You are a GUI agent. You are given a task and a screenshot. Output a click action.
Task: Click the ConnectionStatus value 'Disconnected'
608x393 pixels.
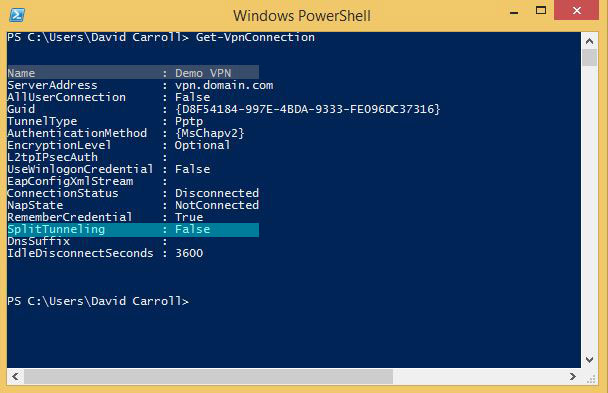point(217,193)
